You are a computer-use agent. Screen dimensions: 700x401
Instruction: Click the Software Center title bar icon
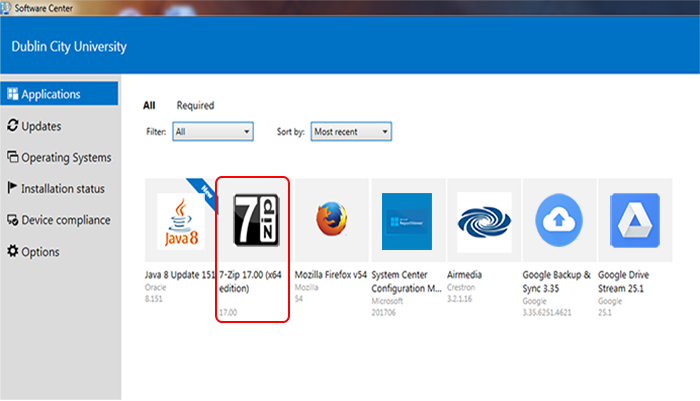pyautogui.click(x=6, y=8)
